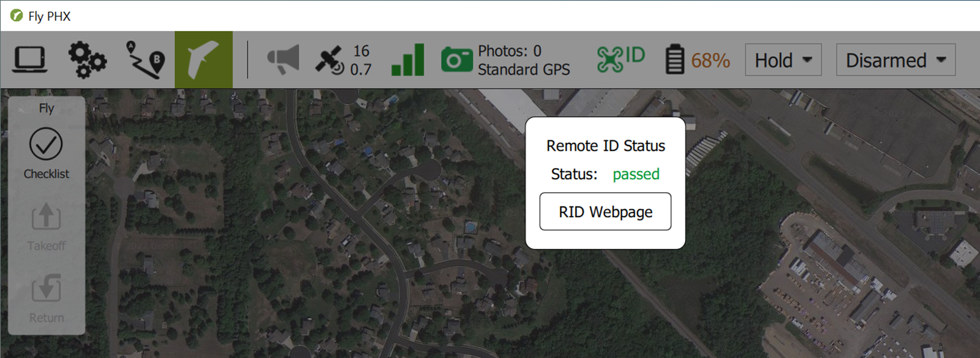Screen dimensions: 980x358
Task: Open the laptop application view icon
Action: pos(30,60)
